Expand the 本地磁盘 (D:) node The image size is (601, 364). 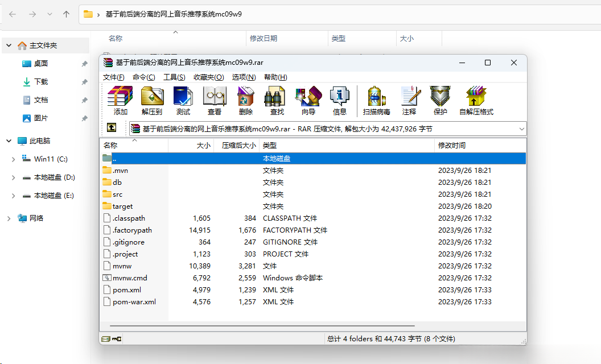click(14, 177)
